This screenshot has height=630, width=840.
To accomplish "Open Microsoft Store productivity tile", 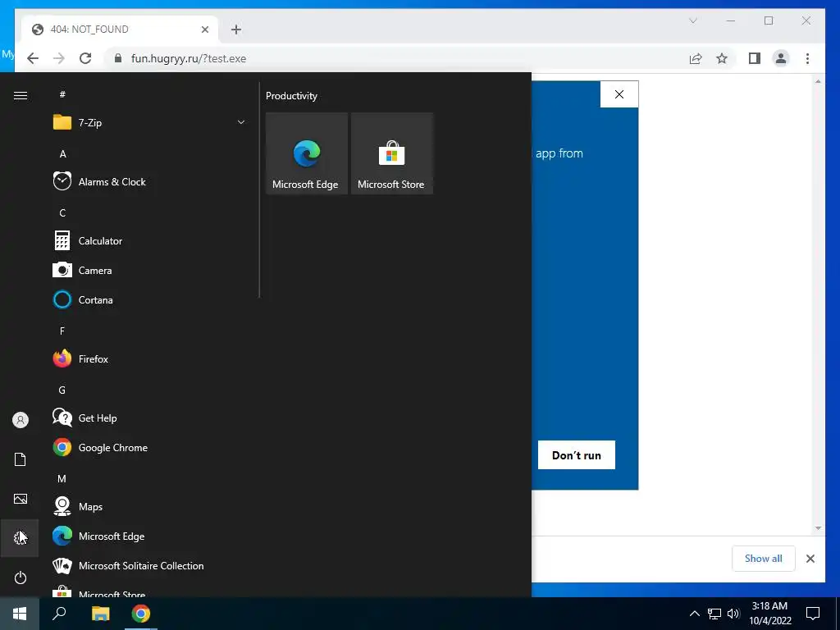I will [x=391, y=153].
